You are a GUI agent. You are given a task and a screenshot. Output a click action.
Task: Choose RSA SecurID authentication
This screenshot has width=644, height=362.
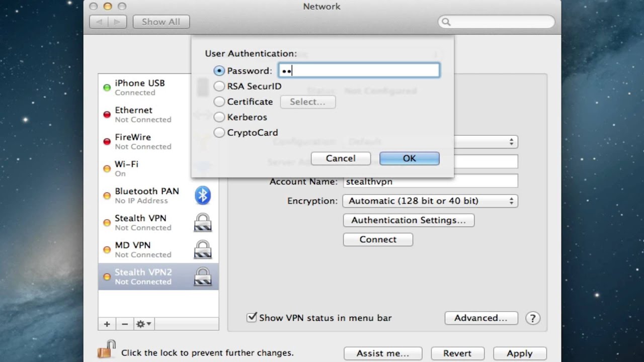219,86
